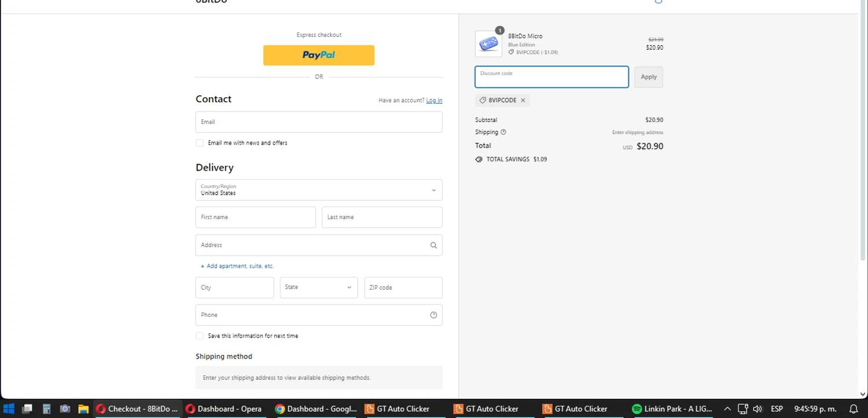Launch Calculator from the taskbar
868x418 pixels.
click(x=47, y=409)
